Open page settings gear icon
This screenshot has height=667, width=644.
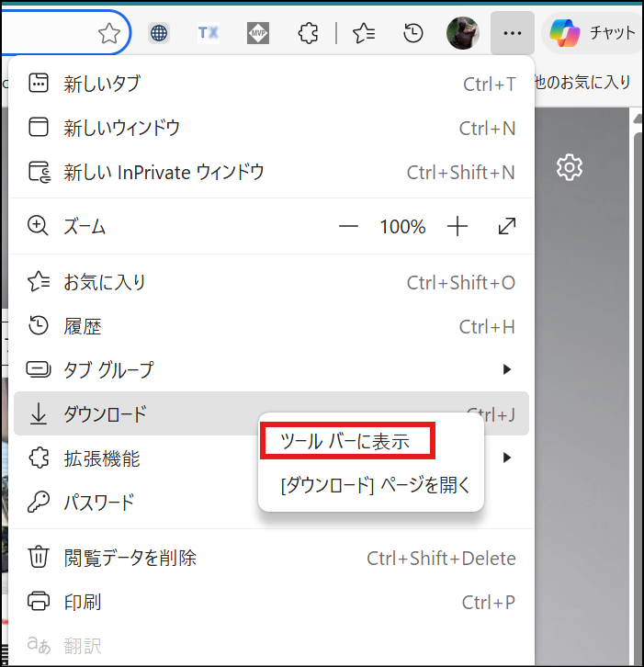[x=570, y=167]
